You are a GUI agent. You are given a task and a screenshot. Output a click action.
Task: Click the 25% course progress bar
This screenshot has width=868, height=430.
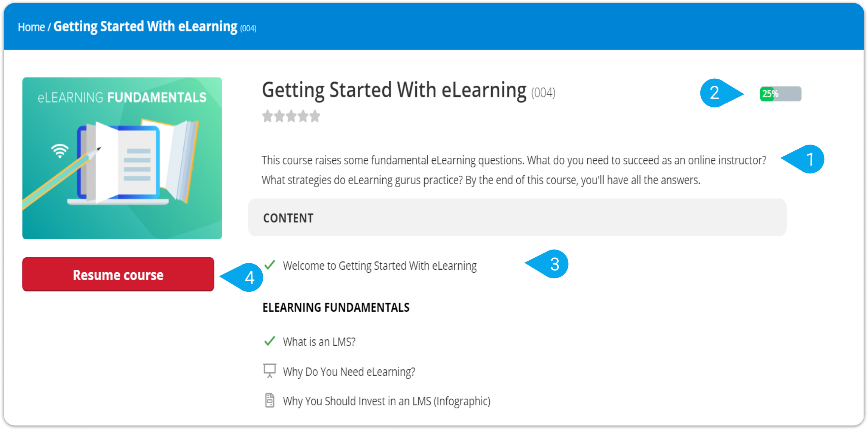click(x=780, y=94)
